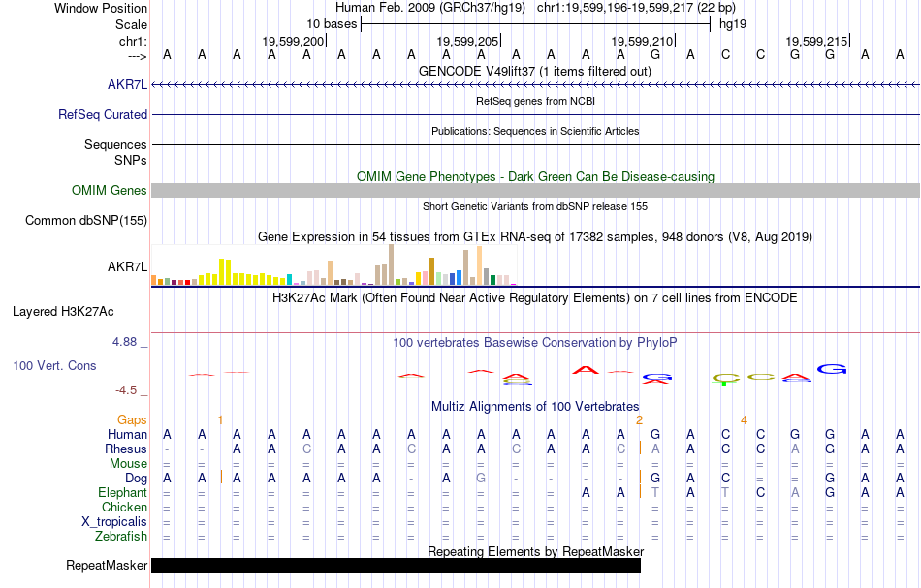Select the RepeatMasker track label
The image size is (921, 588).
[107, 565]
